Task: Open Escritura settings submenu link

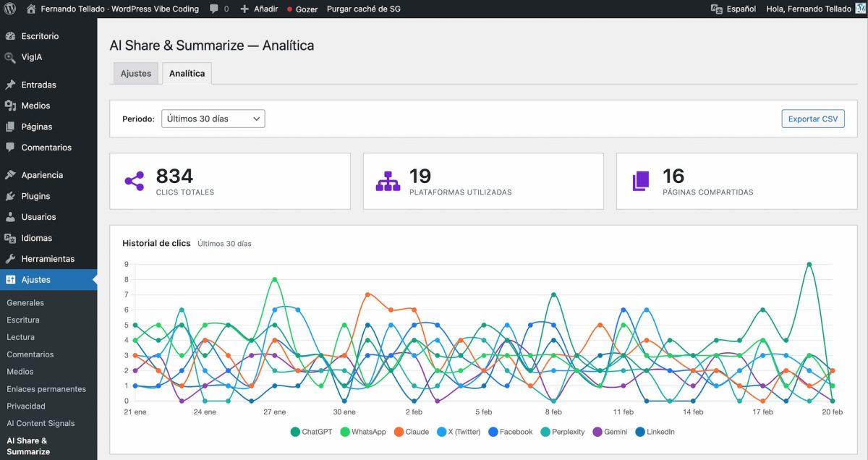Action: tap(23, 320)
